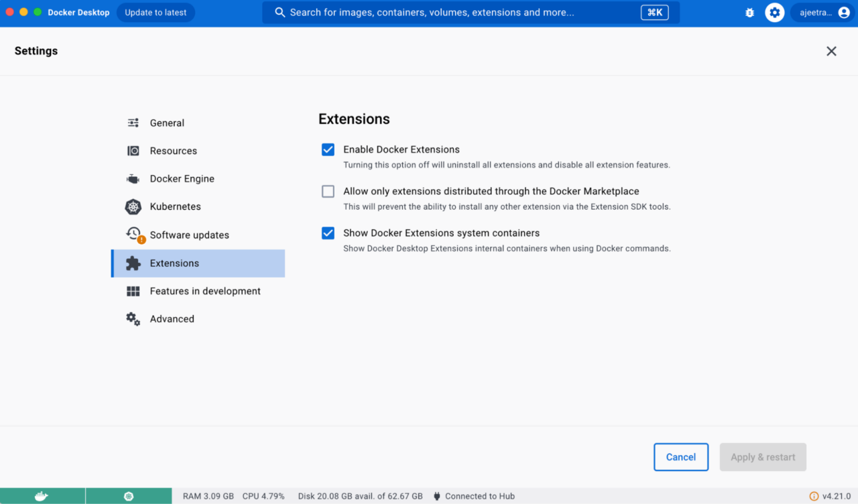Open Features in development section
858x504 pixels.
tap(204, 291)
